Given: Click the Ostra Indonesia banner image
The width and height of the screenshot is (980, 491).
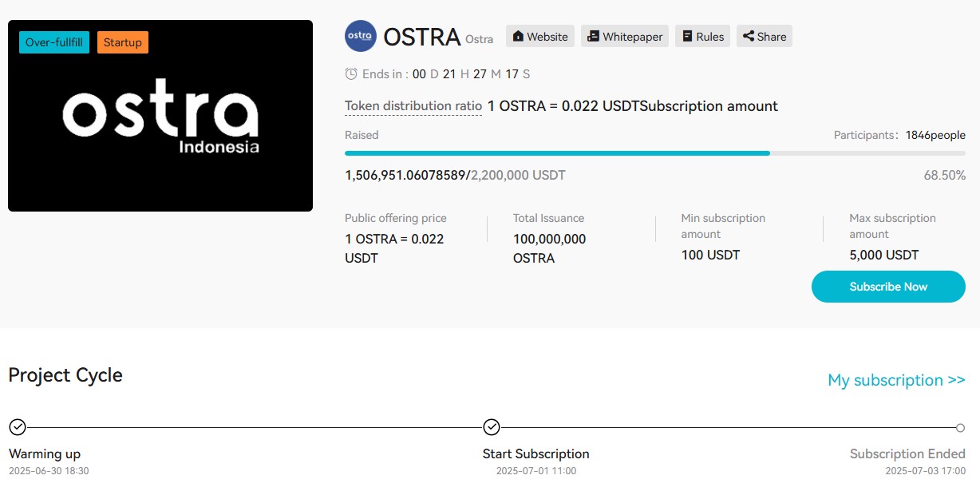Looking at the screenshot, I should click(160, 116).
